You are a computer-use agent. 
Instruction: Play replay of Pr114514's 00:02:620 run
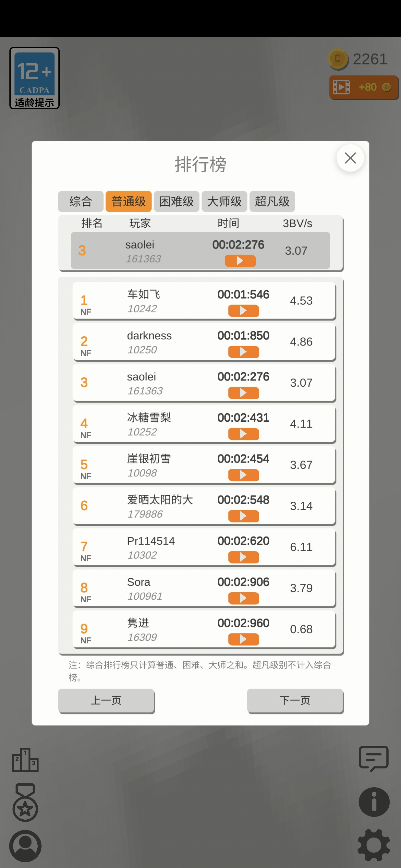[244, 557]
